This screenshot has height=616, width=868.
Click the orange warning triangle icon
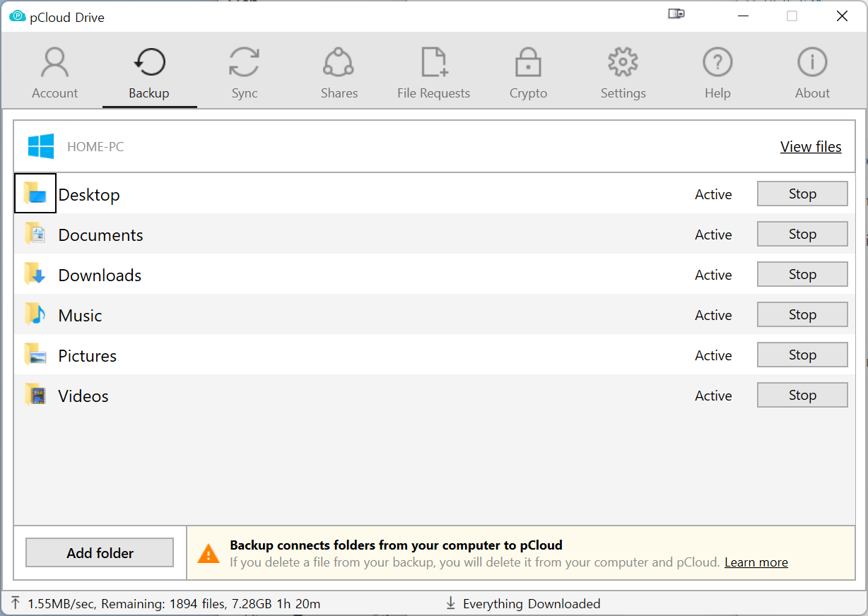pos(209,554)
